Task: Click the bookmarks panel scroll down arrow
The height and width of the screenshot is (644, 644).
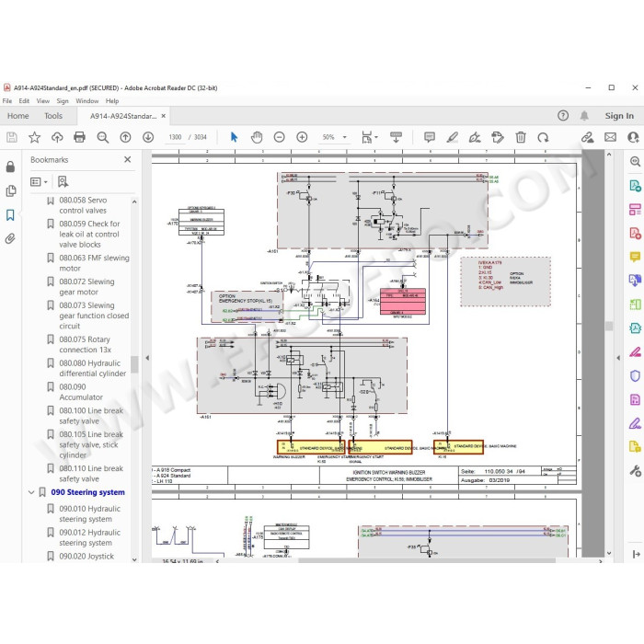Action: (x=134, y=559)
